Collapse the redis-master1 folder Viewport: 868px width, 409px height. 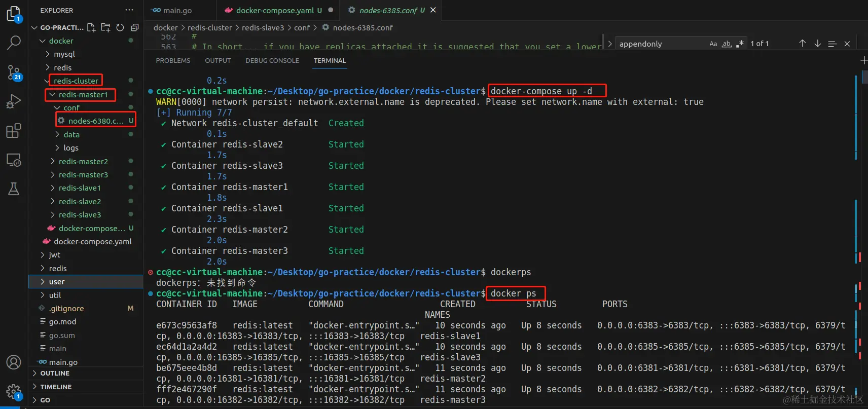coord(52,95)
